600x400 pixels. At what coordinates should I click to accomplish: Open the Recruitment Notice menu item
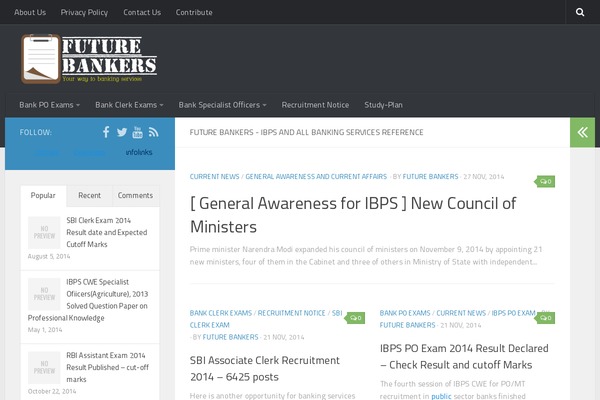[x=315, y=104]
